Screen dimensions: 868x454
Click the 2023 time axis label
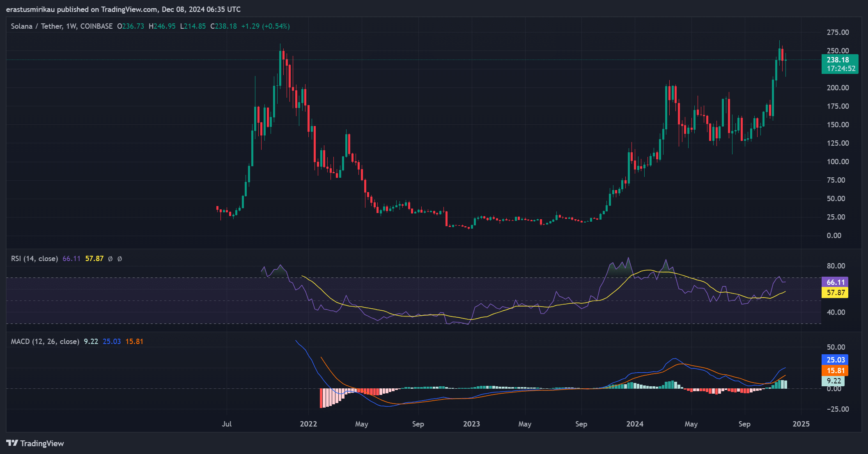point(471,424)
